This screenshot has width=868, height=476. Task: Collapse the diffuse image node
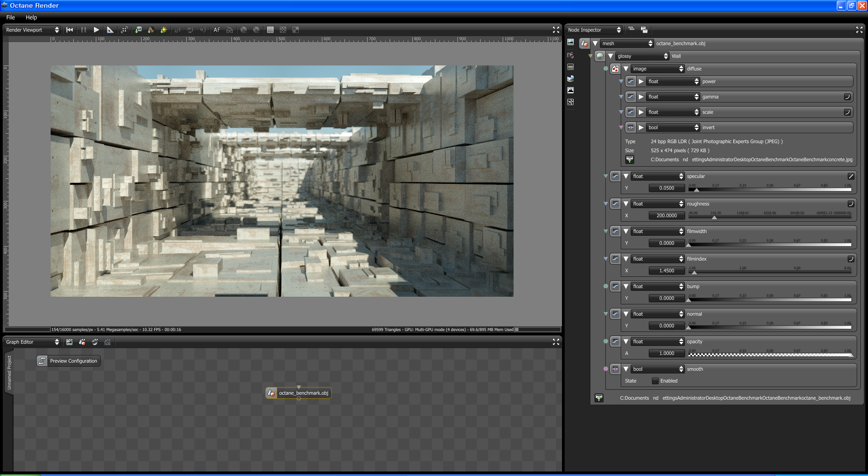pos(626,69)
